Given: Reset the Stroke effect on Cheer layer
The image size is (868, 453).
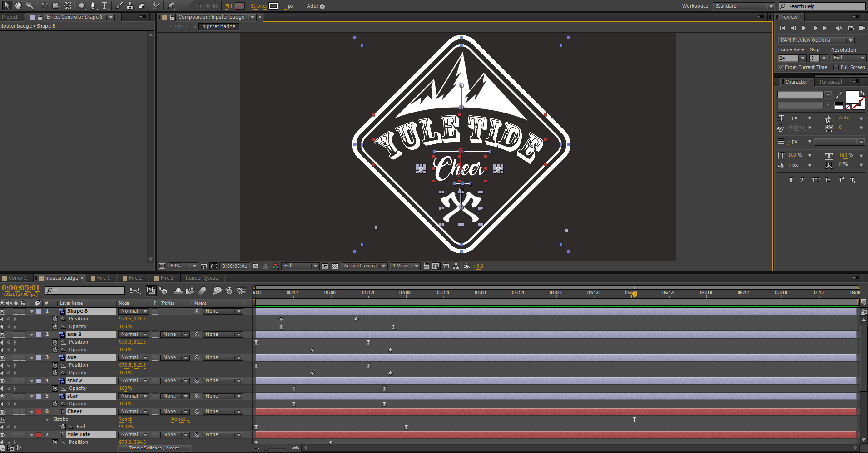Looking at the screenshot, I should 125,419.
